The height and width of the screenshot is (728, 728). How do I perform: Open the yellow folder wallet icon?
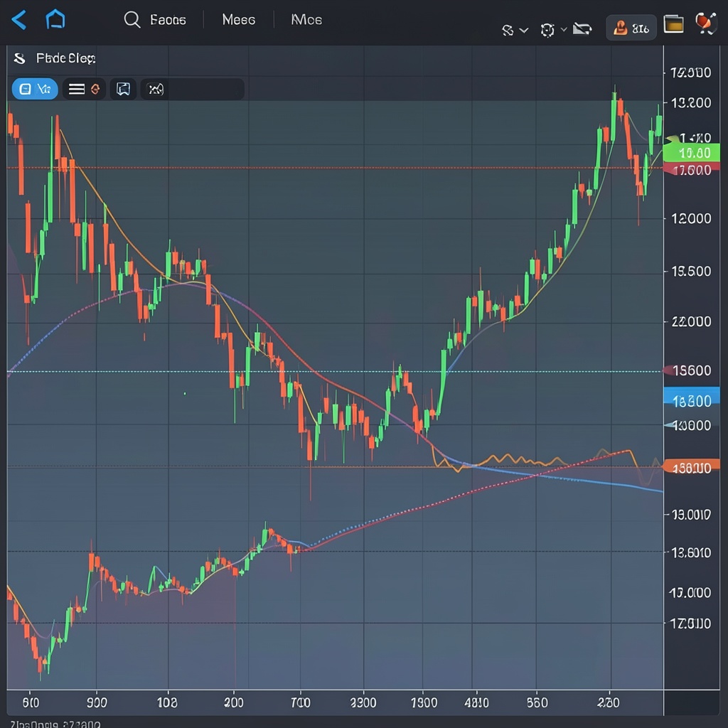click(673, 24)
